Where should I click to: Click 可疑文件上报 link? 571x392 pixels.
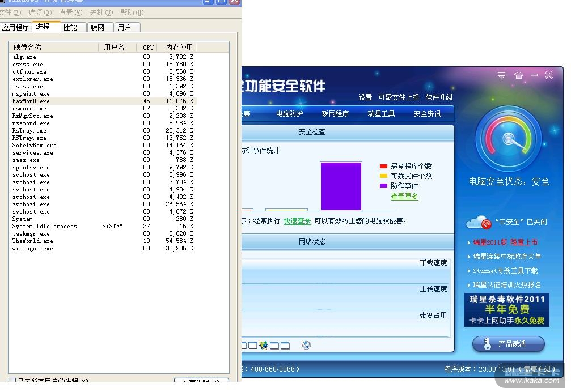(399, 97)
